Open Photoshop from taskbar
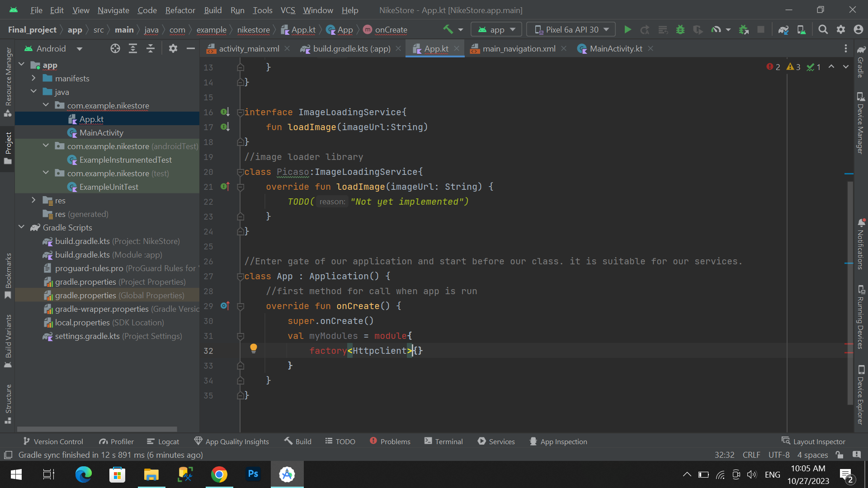This screenshot has width=868, height=488. click(253, 474)
